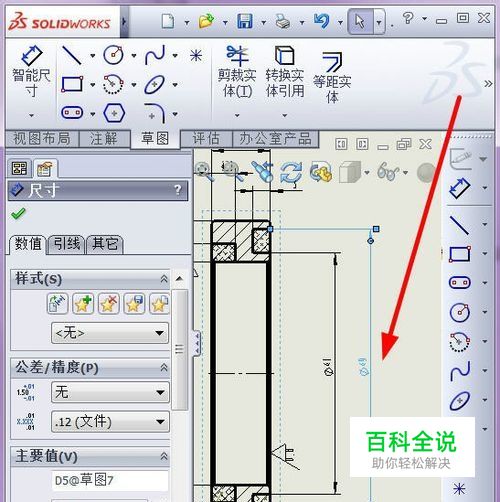
Task: Select Rectangle tool in right sketch toolbar
Action: pyautogui.click(x=460, y=254)
